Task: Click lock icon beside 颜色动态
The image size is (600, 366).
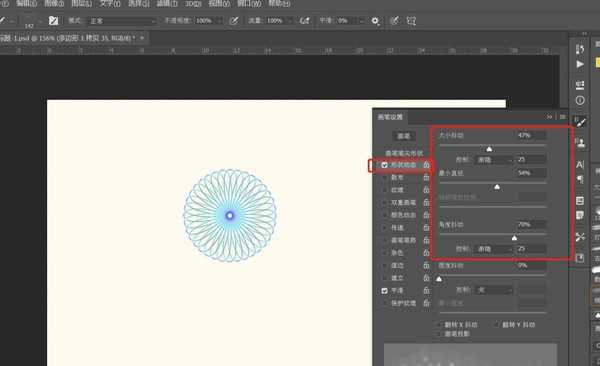Action: click(426, 215)
